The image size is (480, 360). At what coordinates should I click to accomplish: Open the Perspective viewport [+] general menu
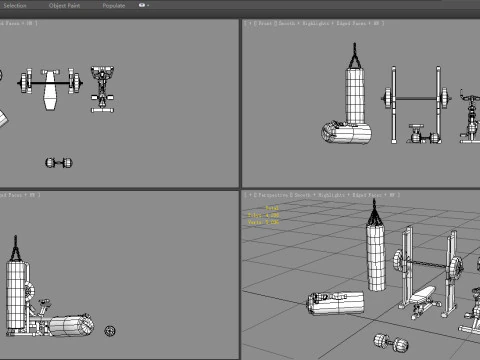(250, 195)
